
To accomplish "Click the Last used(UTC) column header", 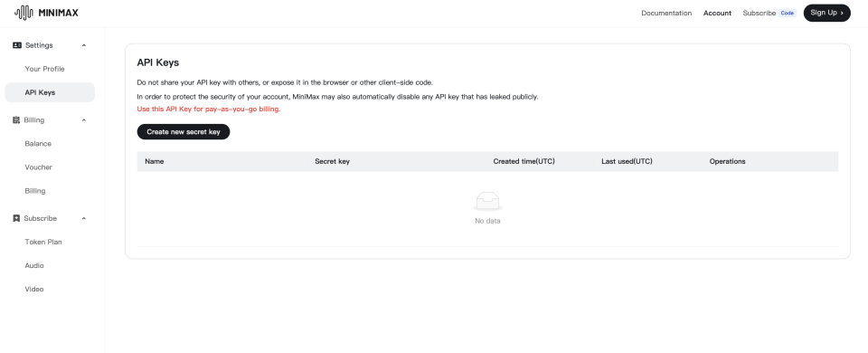I will pyautogui.click(x=627, y=161).
